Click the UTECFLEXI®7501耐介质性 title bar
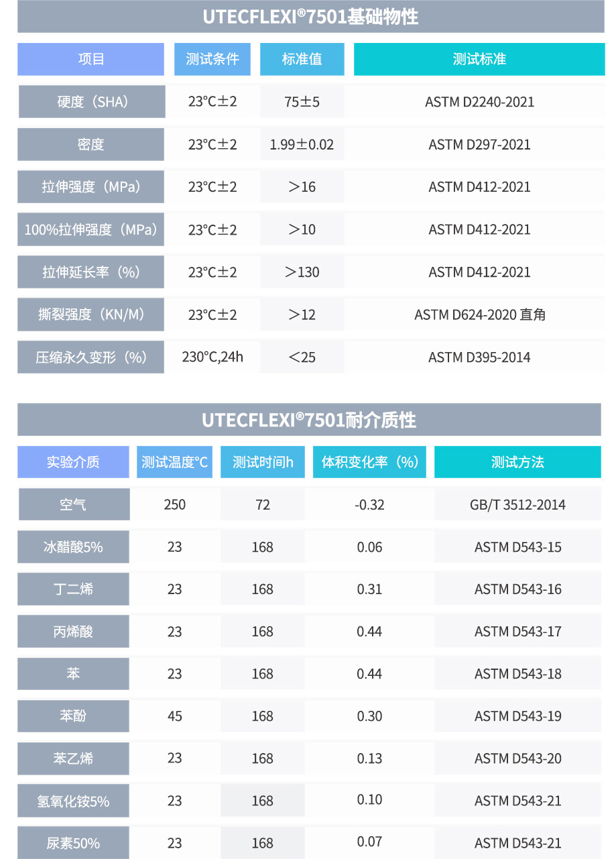Viewport: 616px width, 859px height. point(309,420)
